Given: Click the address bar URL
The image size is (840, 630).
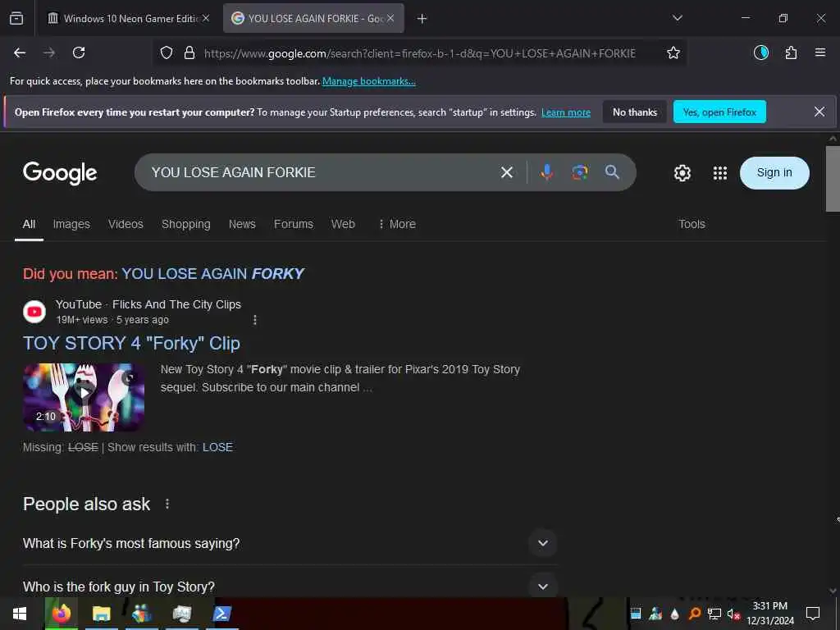Looking at the screenshot, I should (x=419, y=53).
